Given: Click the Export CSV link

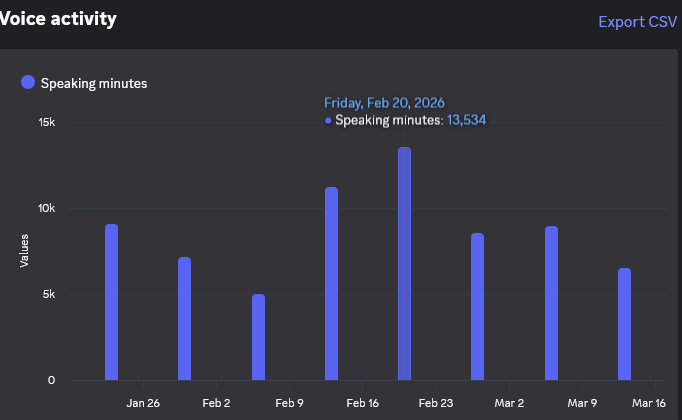Looking at the screenshot, I should 637,21.
